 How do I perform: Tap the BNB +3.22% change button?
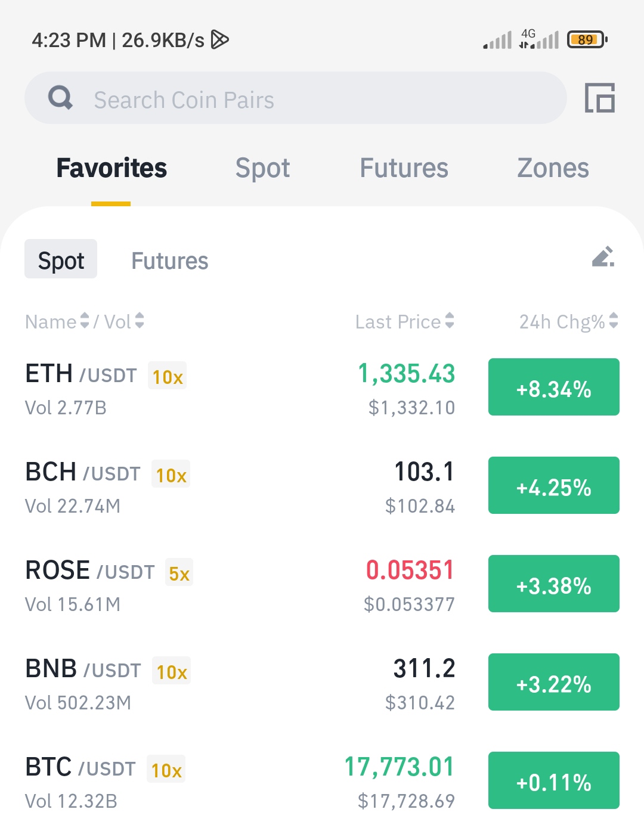click(554, 682)
